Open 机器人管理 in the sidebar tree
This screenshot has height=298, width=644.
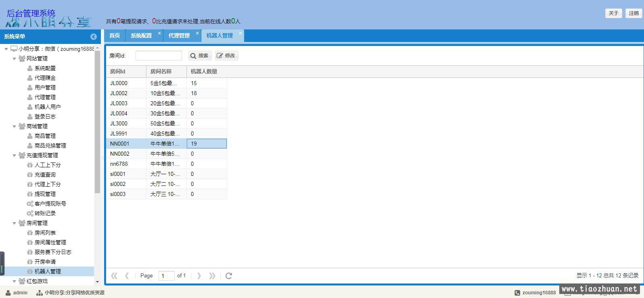[x=48, y=271]
